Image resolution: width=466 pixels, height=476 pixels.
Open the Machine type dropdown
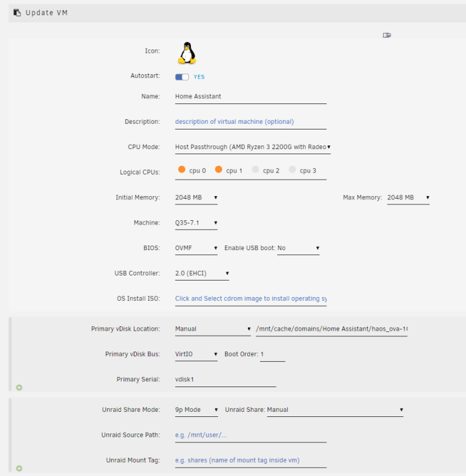[196, 223]
